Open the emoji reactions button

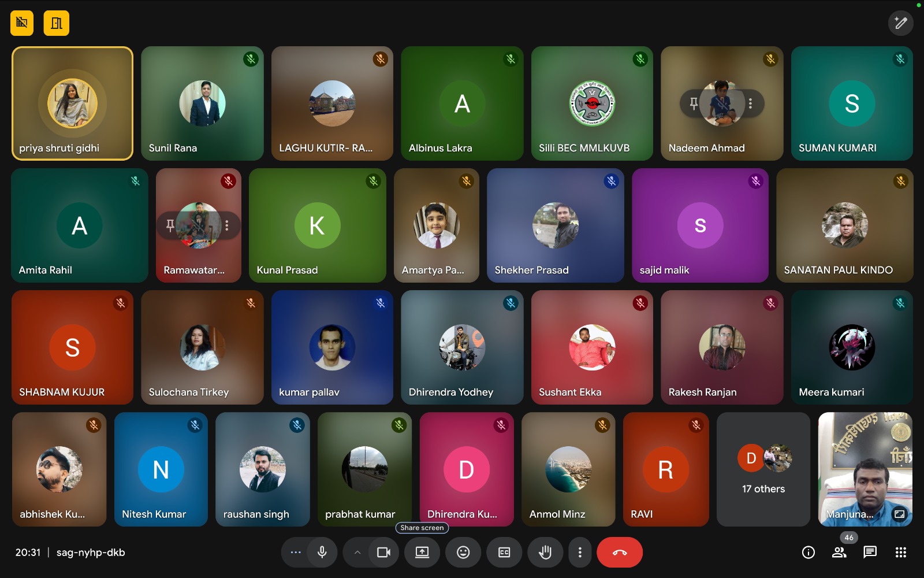click(x=463, y=553)
